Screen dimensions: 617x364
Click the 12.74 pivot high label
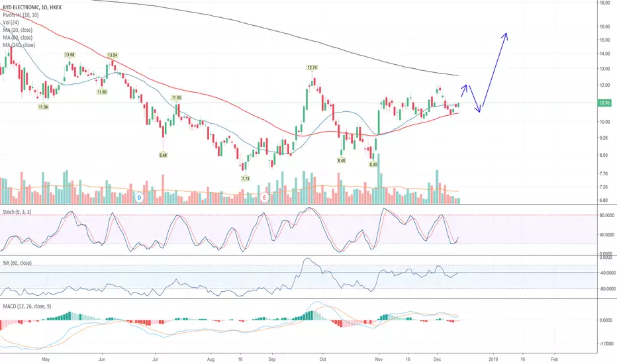pyautogui.click(x=312, y=68)
